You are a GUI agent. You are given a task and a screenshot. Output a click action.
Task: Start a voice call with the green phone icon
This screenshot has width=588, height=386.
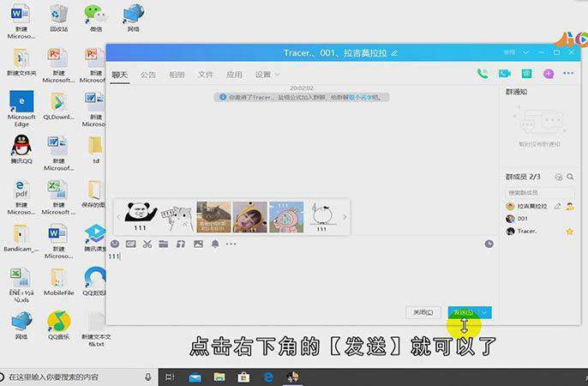point(483,74)
